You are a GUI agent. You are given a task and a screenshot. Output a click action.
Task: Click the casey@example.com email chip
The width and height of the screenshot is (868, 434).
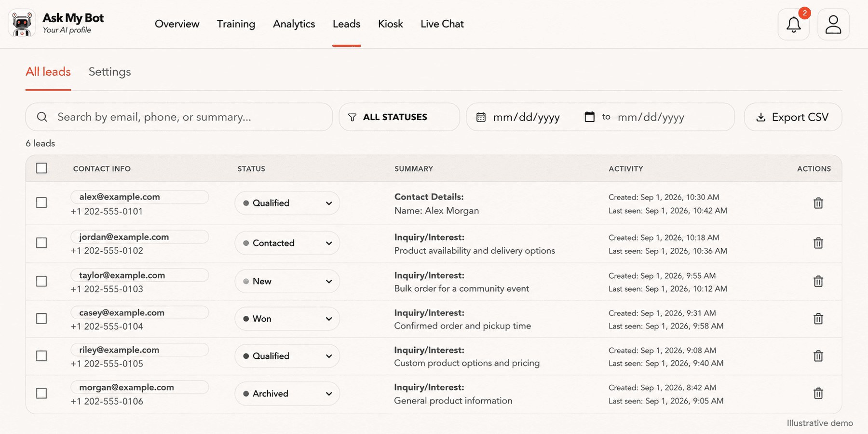tap(140, 312)
